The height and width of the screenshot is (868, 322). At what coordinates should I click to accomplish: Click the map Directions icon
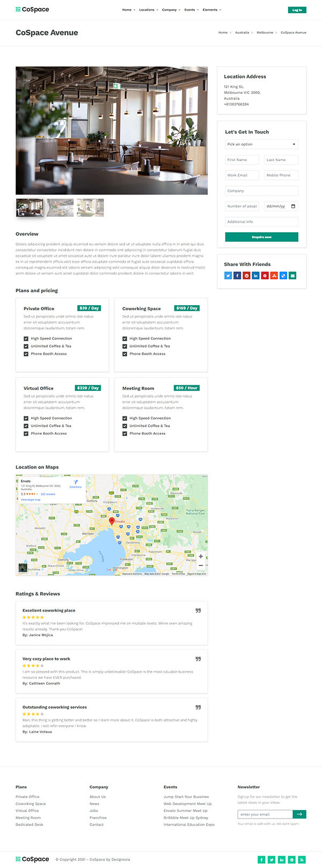(x=76, y=483)
